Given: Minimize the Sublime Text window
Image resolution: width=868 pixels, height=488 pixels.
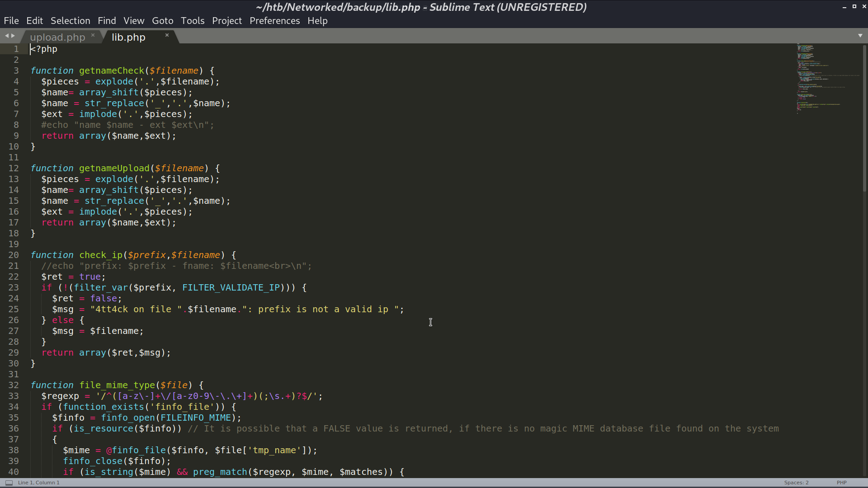Looking at the screenshot, I should coord(844,7).
